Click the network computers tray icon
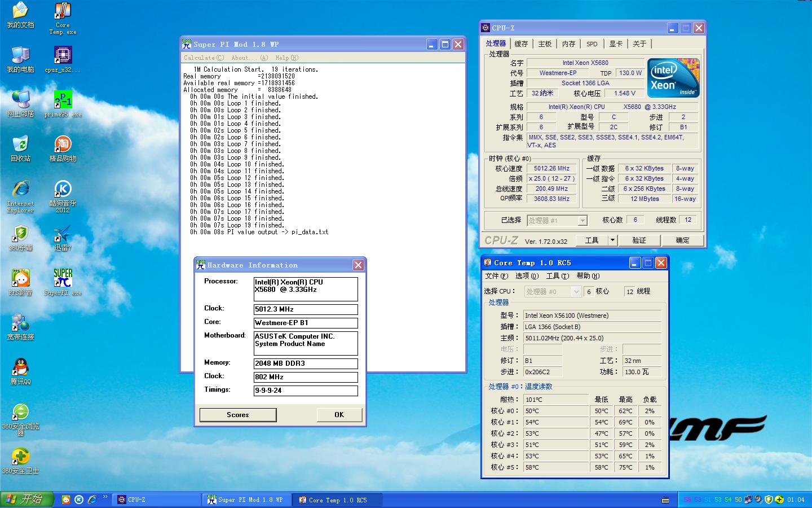Viewport: 812px width, 508px height. 748,500
